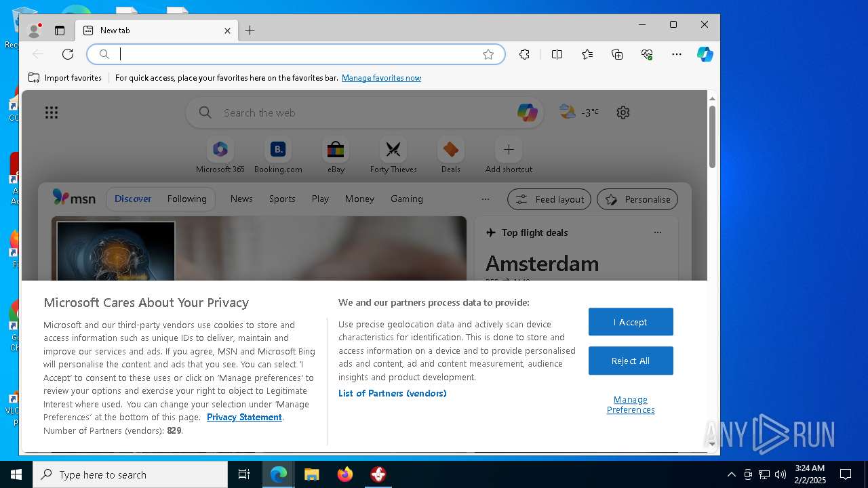The width and height of the screenshot is (868, 488).
Task: Click the Personalise button
Action: [x=637, y=199]
